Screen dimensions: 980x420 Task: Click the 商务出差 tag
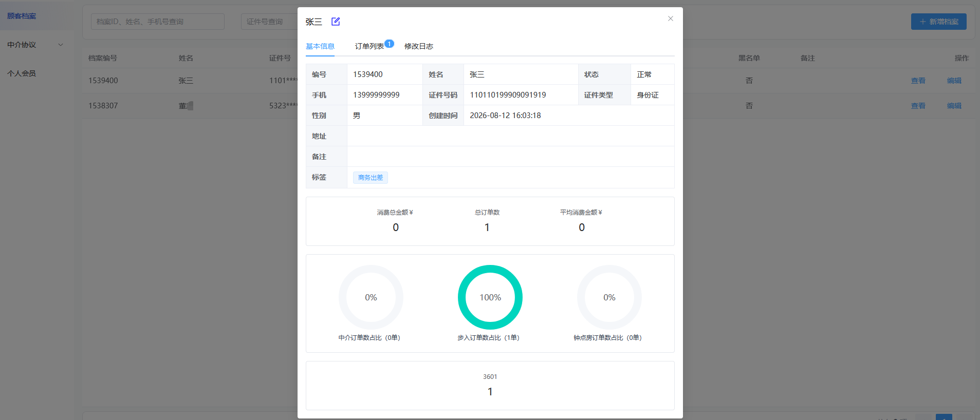pos(371,178)
